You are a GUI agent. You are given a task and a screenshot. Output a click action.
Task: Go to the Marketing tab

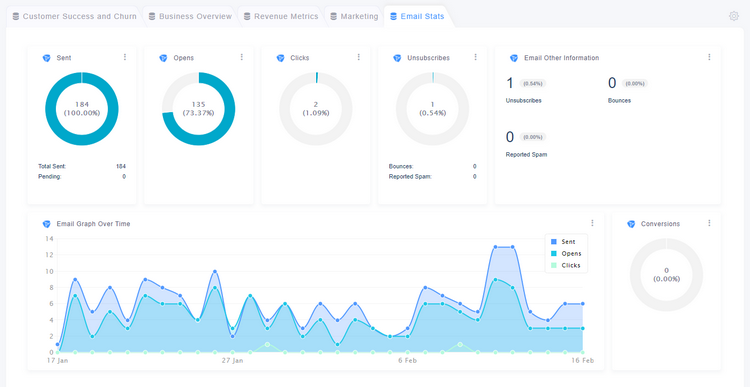[354, 16]
